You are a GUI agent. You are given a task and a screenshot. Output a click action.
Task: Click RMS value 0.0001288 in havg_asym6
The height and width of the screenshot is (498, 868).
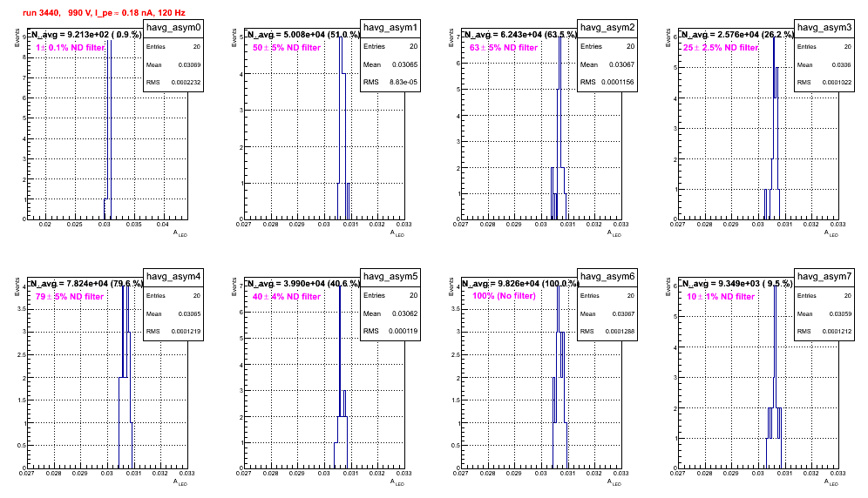pos(620,332)
